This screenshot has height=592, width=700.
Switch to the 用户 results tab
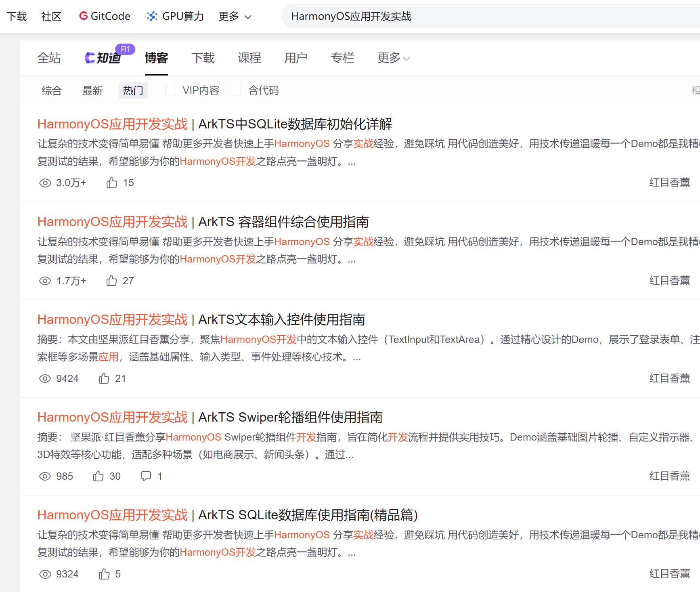click(x=296, y=58)
